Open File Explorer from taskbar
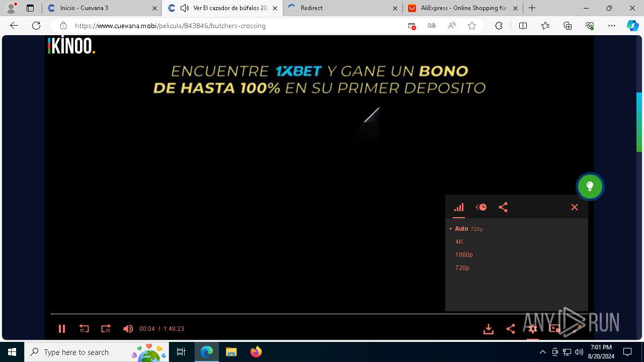The height and width of the screenshot is (362, 644). click(231, 352)
